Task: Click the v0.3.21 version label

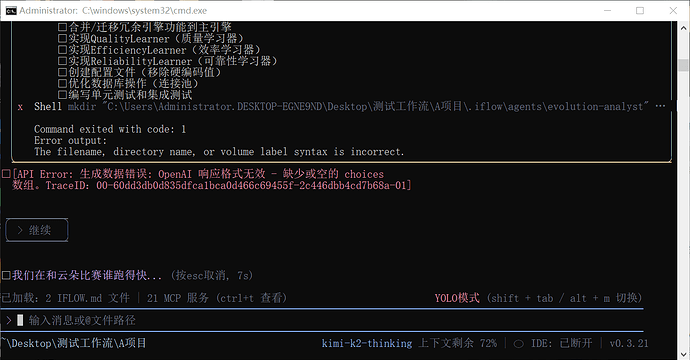Action: [629, 343]
